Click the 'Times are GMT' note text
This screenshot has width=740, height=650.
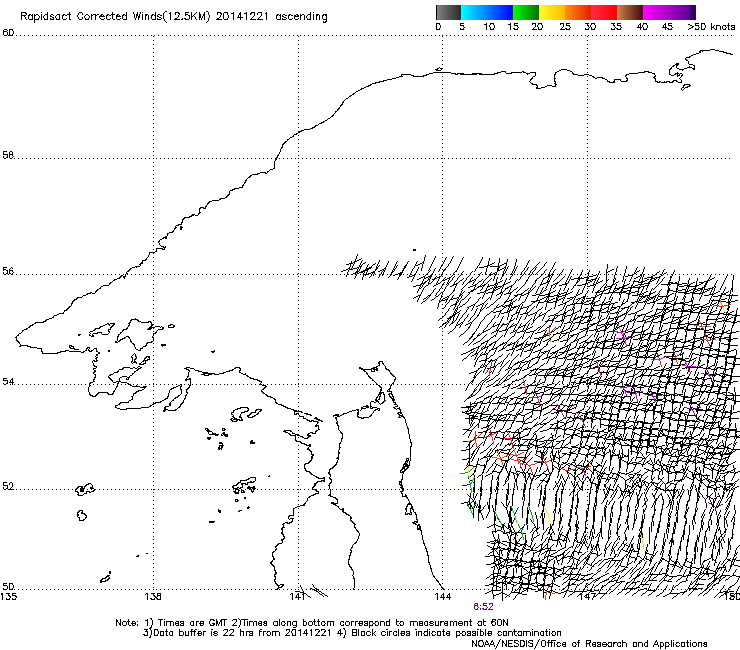[192, 623]
